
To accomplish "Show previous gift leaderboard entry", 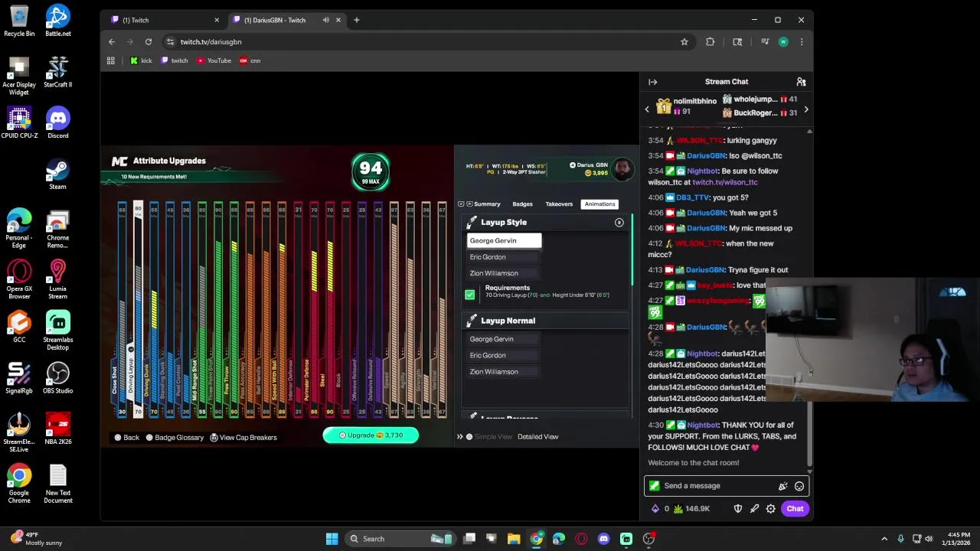I will coord(647,109).
